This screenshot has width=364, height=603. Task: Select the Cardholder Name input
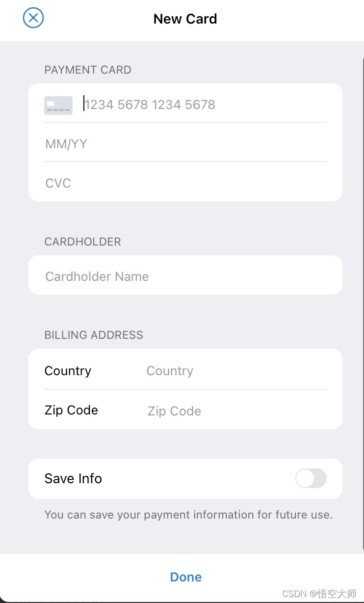coord(185,276)
